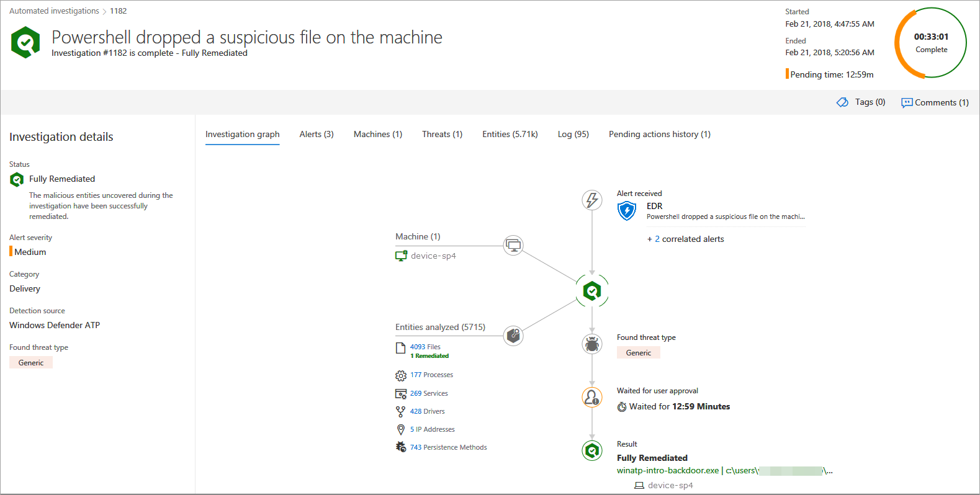Select the user approval wait node
The width and height of the screenshot is (980, 495).
592,397
